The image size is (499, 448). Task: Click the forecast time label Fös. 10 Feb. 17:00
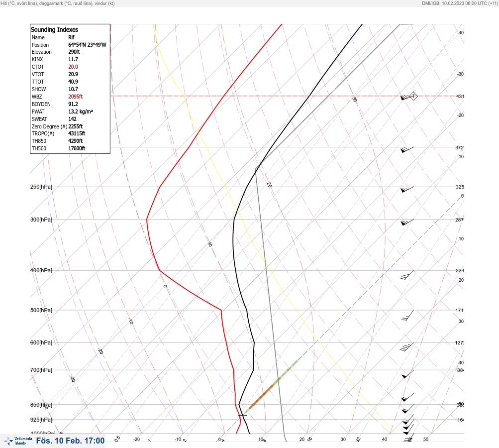(70, 441)
